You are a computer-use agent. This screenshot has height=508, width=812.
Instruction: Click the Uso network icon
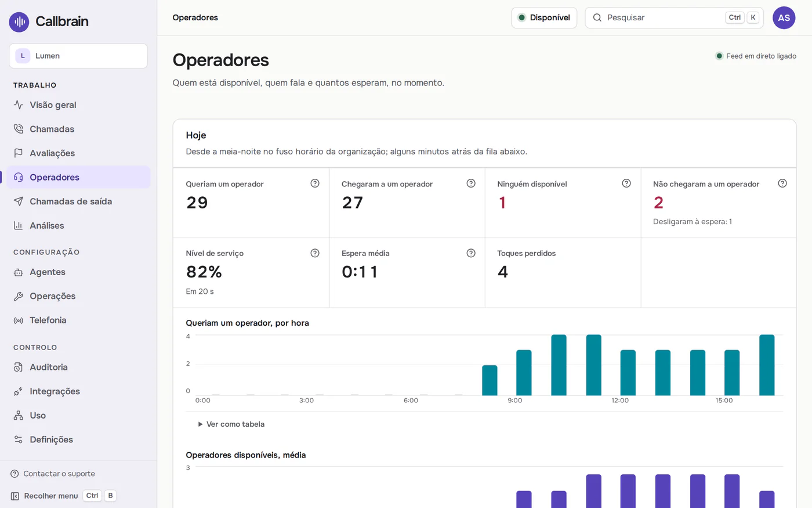click(x=19, y=416)
